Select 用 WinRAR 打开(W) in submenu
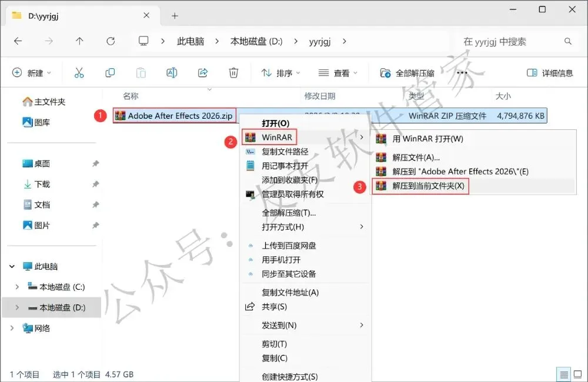 (x=427, y=139)
